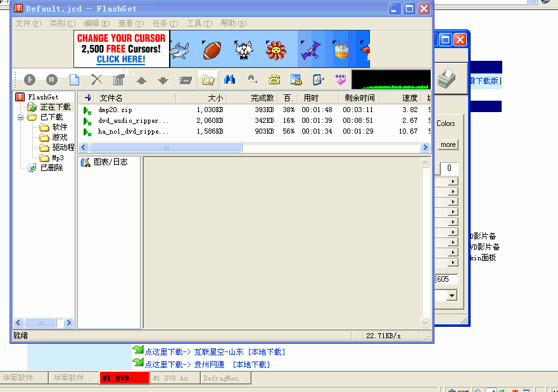Click the Pause download toolbar icon

click(x=51, y=80)
